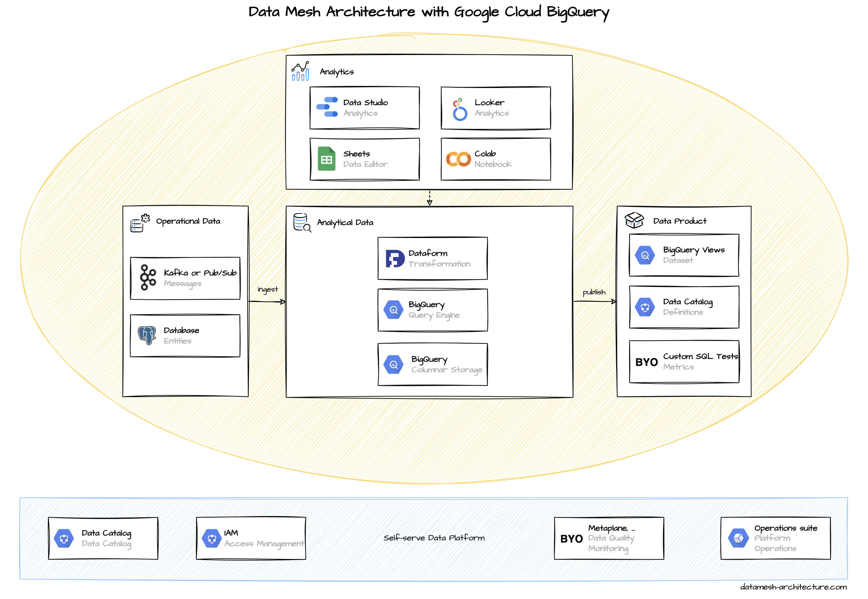The height and width of the screenshot is (599, 868).
Task: Click the Operational Data heading
Action: (188, 222)
